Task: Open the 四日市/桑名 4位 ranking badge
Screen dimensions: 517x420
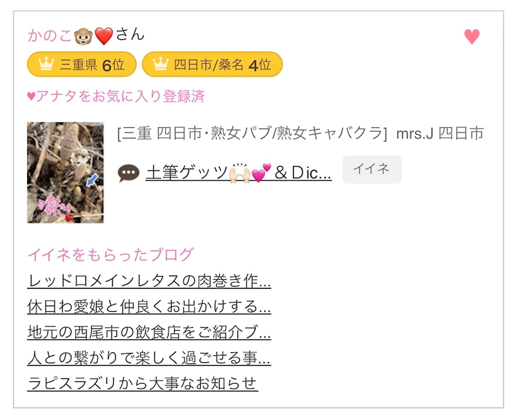Action: [212, 64]
